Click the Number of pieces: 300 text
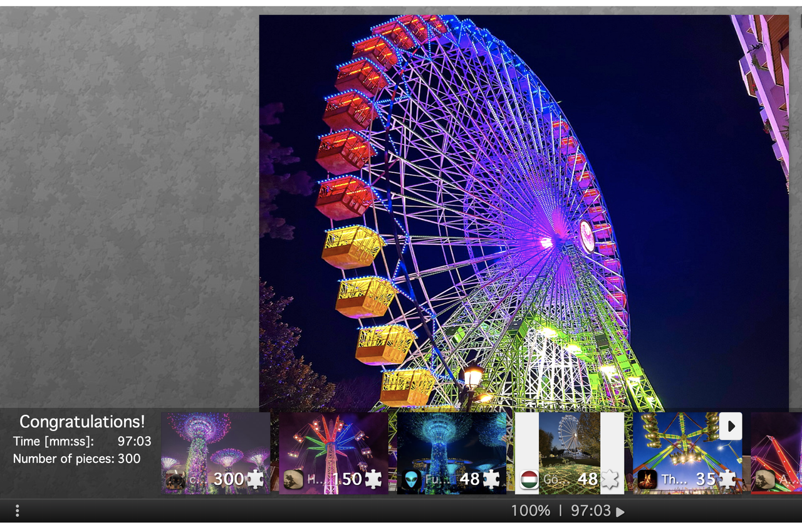This screenshot has width=802, height=532. coord(76,459)
